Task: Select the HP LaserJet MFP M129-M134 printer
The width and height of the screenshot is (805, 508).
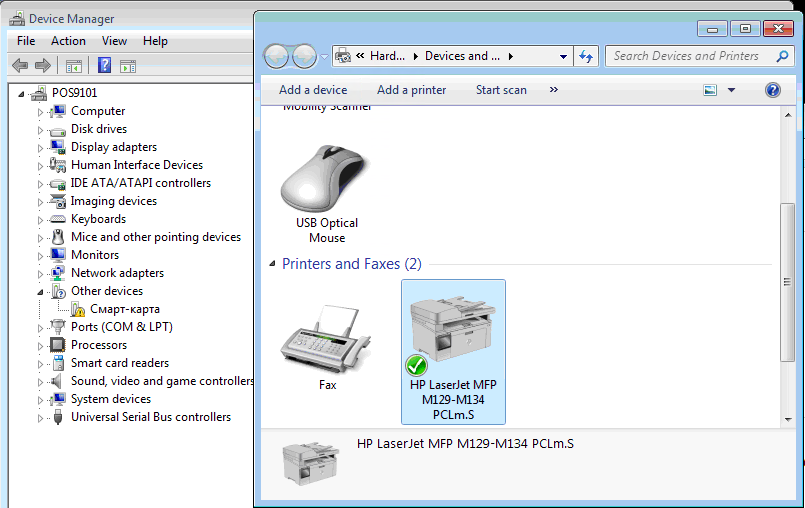Action: click(453, 351)
